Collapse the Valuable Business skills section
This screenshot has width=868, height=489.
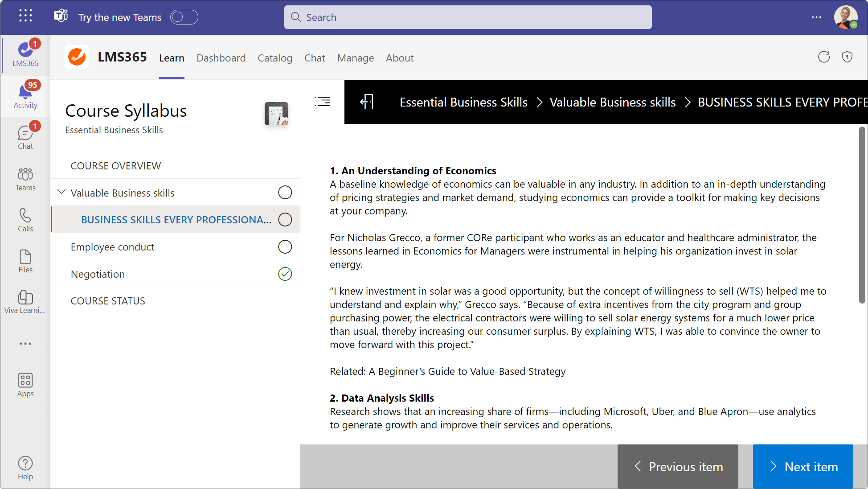coord(61,192)
